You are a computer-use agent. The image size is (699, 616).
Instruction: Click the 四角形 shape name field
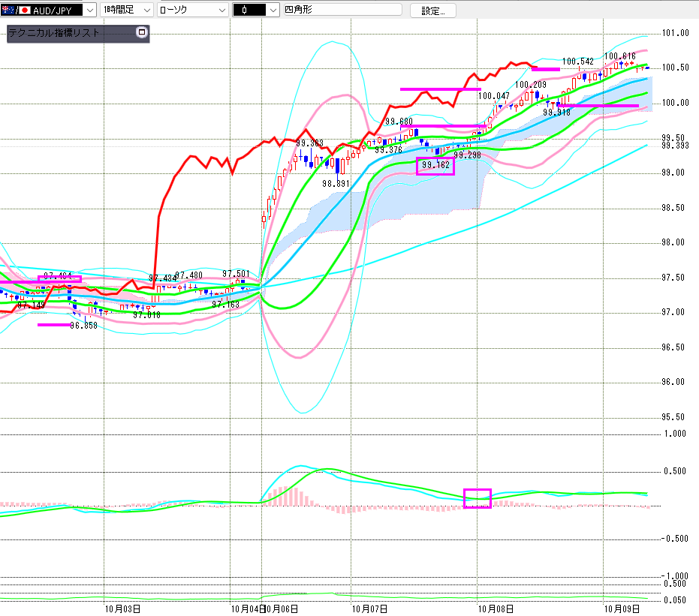coord(342,11)
